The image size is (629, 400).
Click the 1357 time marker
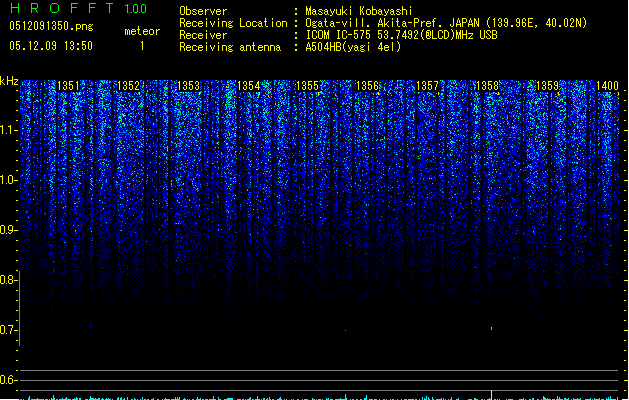428,85
